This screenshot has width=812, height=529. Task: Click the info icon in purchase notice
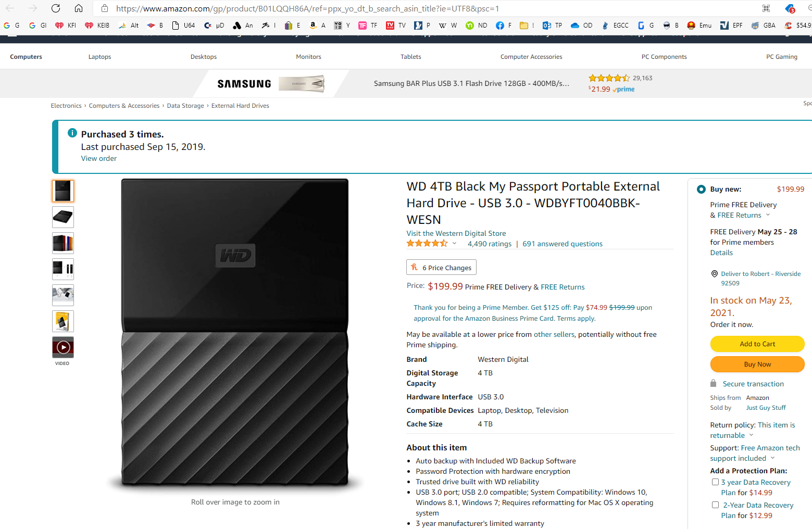pyautogui.click(x=72, y=133)
